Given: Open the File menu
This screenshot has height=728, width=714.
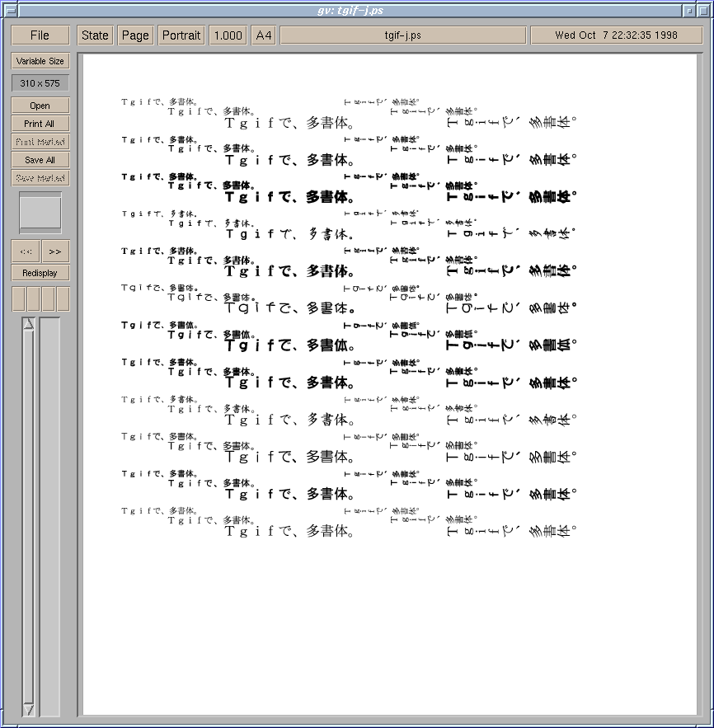Looking at the screenshot, I should coord(40,35).
